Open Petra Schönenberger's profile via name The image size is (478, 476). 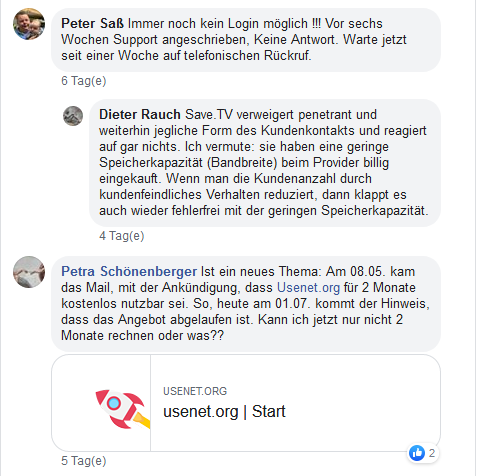pos(129,272)
